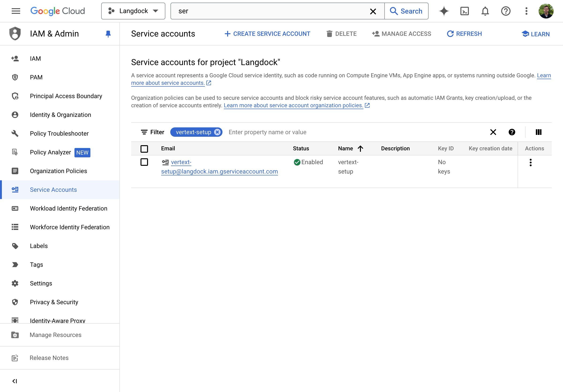Sort by Name using the arrow
The width and height of the screenshot is (563, 392).
[x=360, y=148]
